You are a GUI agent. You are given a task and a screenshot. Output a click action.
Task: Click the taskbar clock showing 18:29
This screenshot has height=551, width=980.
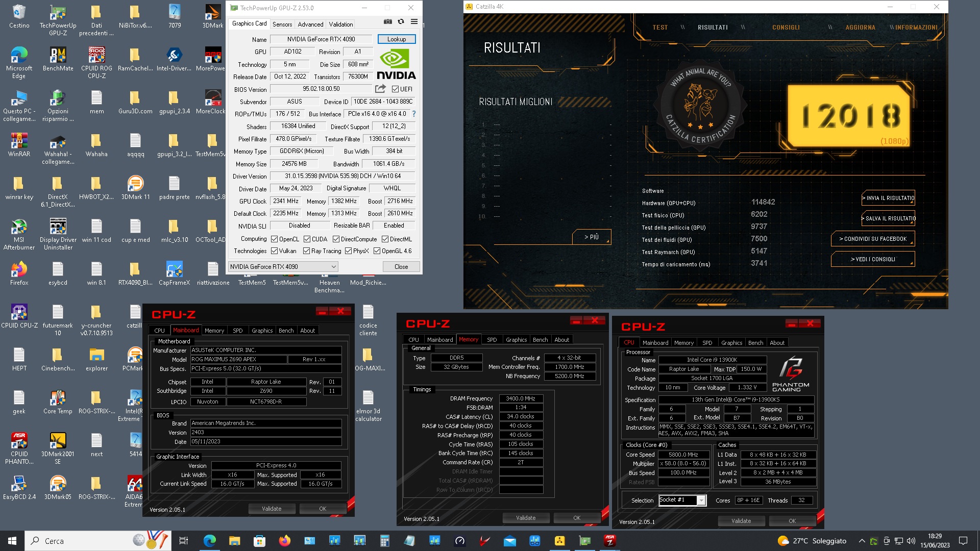pyautogui.click(x=935, y=541)
